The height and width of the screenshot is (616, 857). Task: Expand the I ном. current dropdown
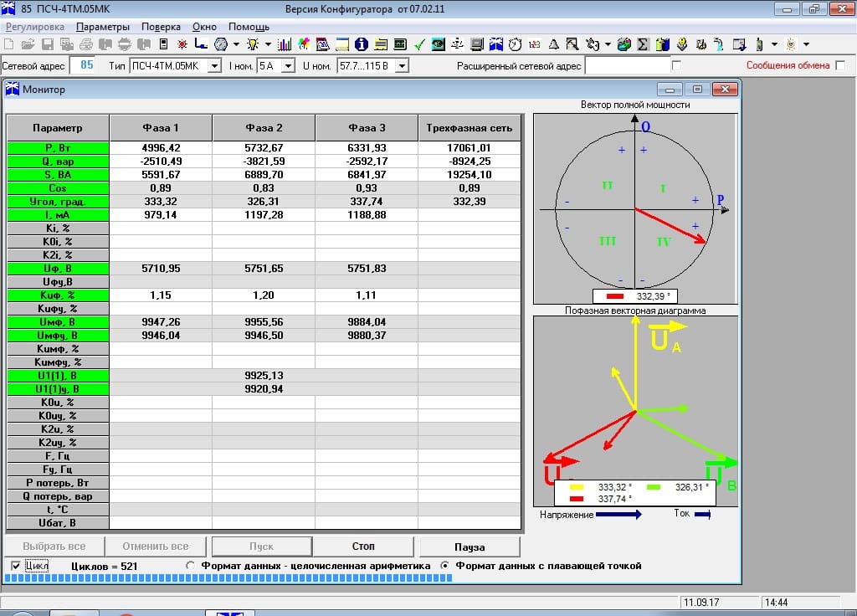(x=289, y=65)
